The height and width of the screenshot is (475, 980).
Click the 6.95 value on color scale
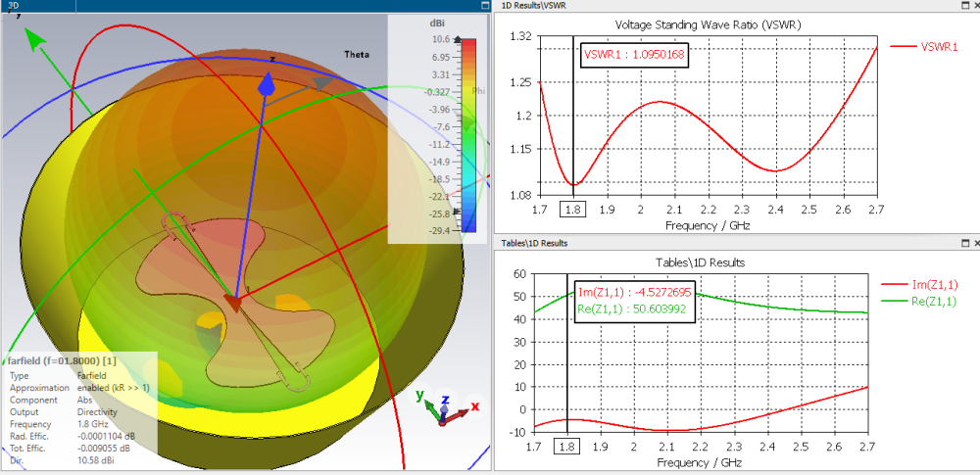point(440,58)
